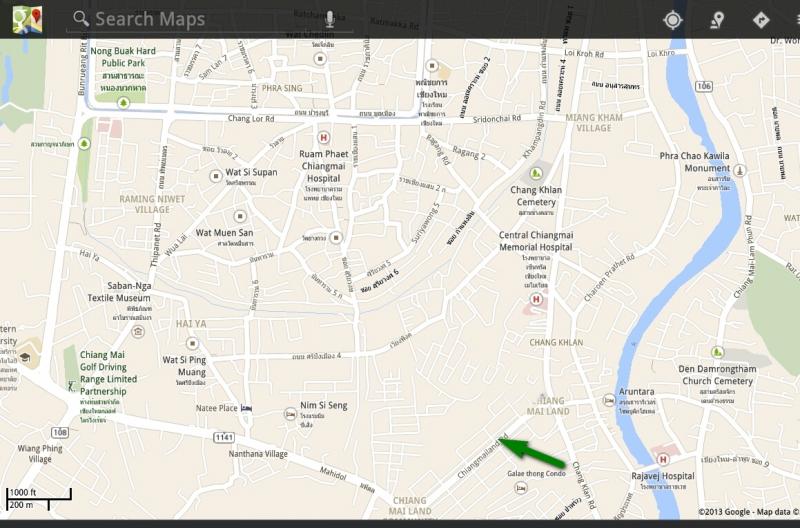The width and height of the screenshot is (800, 528).
Task: Click the Galae thong Condo hotel marker
Action: pos(520,489)
